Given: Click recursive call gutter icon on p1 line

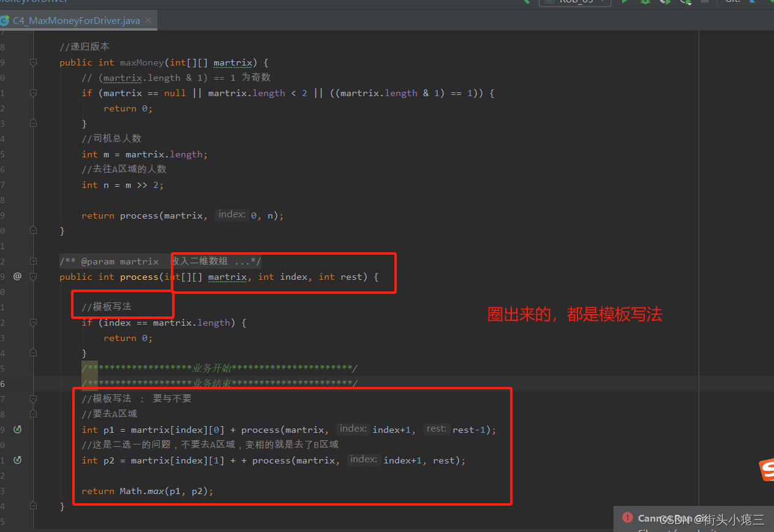Looking at the screenshot, I should pos(17,430).
